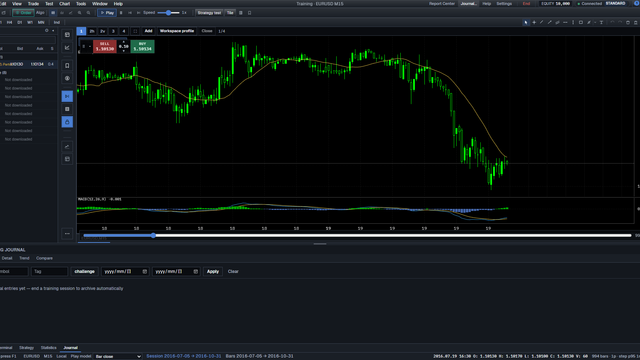
Task: Move the chart timeline progress slider
Action: (x=153, y=236)
